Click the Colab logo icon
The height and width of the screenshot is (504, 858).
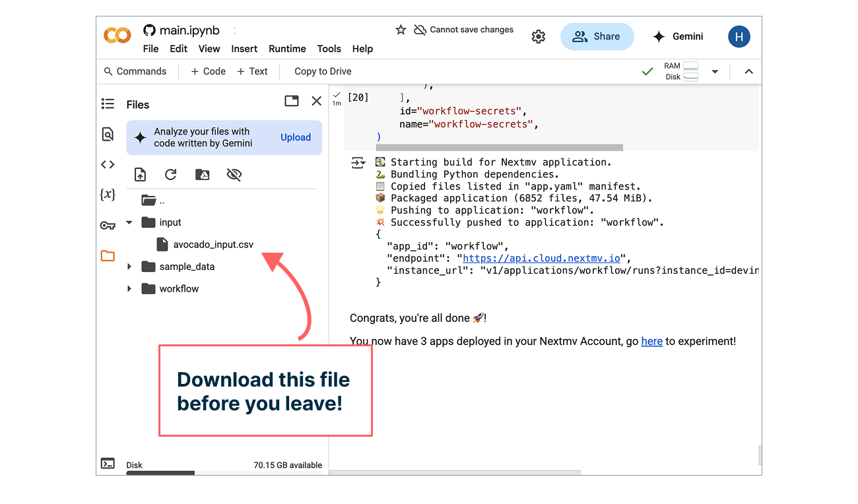117,36
